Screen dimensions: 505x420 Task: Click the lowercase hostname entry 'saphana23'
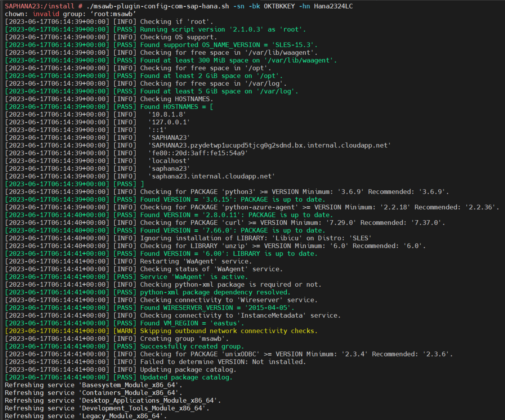coord(169,168)
